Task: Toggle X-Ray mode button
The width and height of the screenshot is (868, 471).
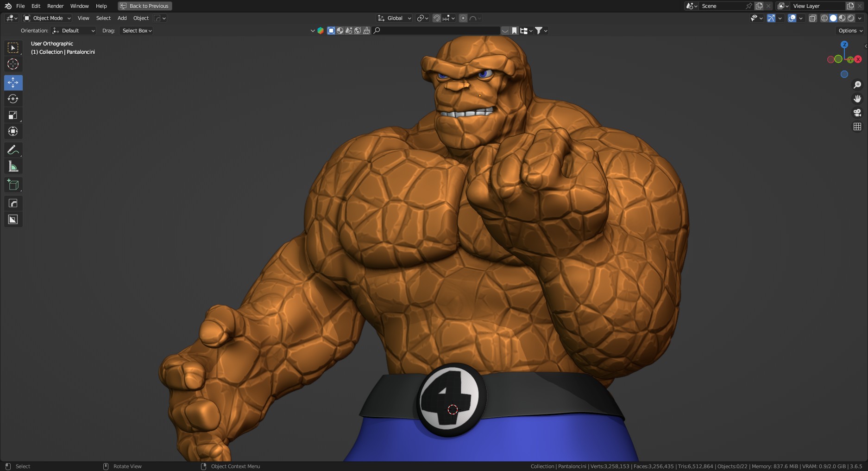Action: 812,18
